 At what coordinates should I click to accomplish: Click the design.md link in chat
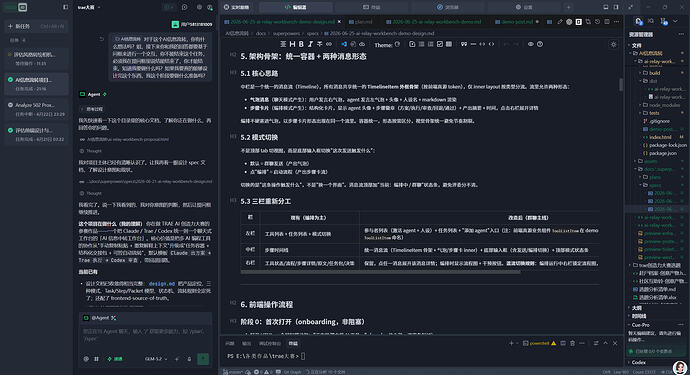pos(162,284)
